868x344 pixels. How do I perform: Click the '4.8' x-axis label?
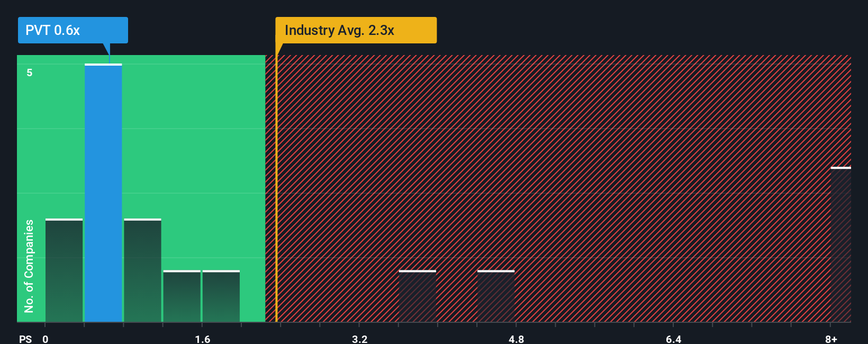517,339
